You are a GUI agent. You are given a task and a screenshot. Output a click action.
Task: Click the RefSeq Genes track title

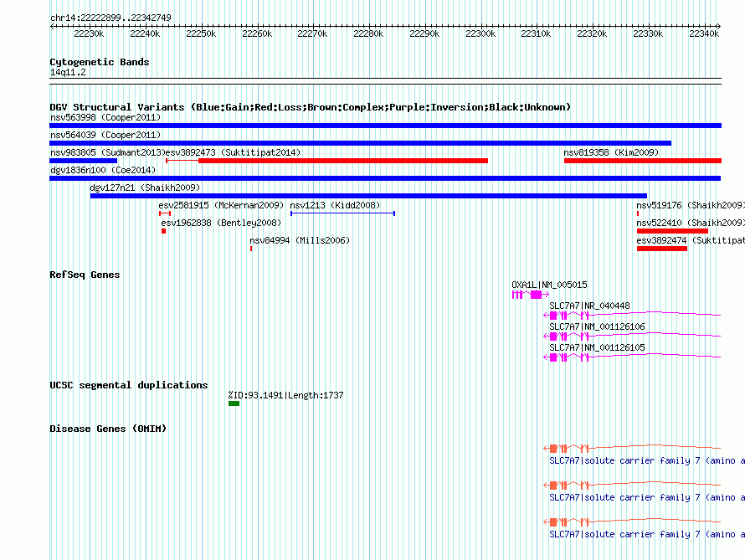(x=85, y=275)
